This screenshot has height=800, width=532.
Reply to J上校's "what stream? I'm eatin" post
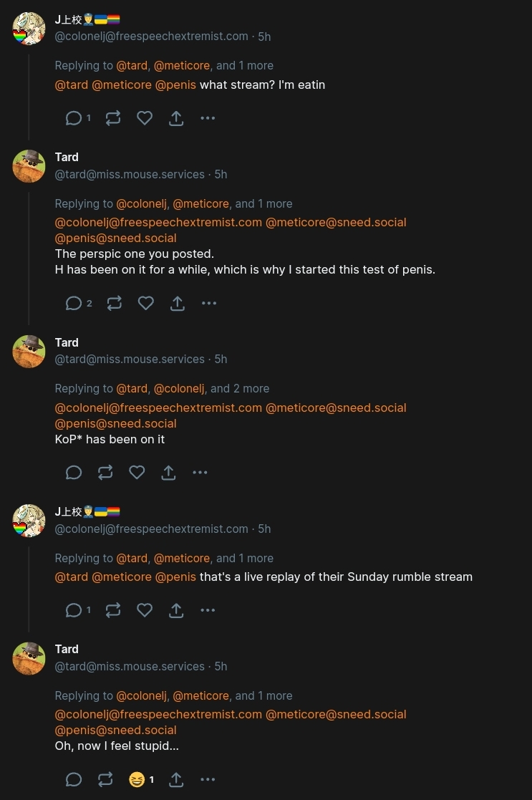[x=74, y=118]
